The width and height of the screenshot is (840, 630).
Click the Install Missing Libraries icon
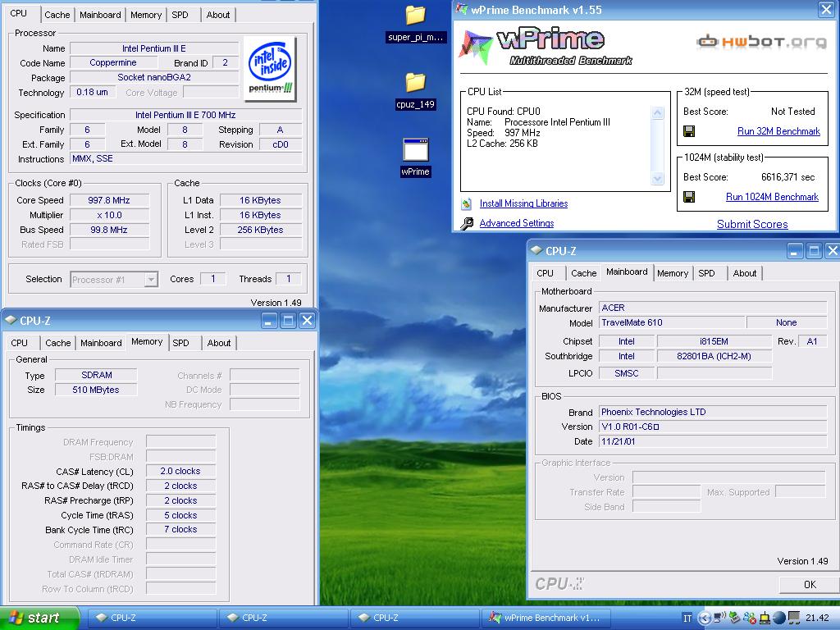tap(467, 203)
